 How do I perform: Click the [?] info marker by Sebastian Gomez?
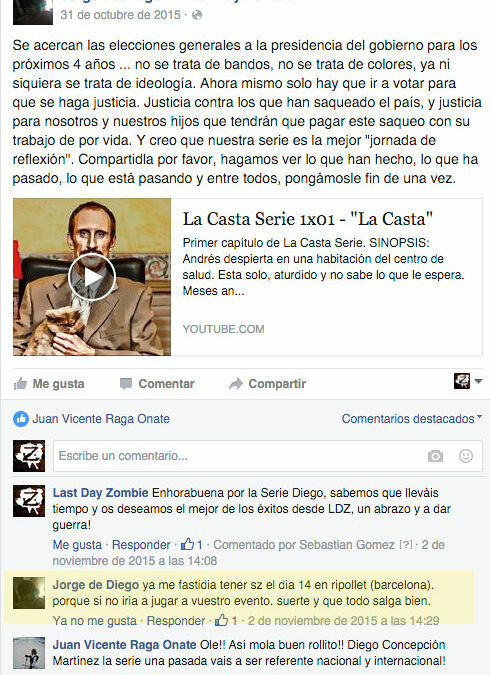pos(406,545)
